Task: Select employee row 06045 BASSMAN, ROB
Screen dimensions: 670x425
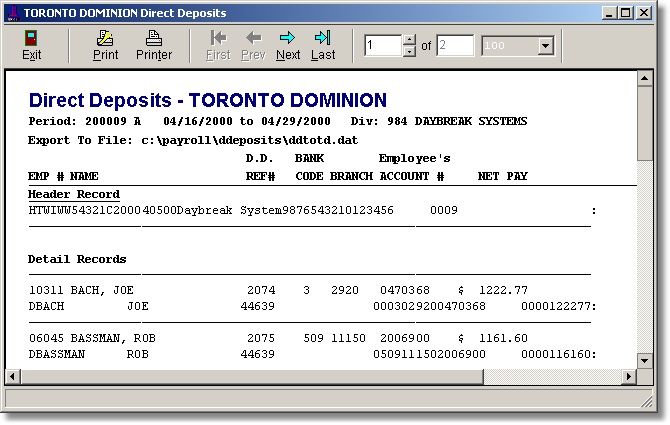Action: (278, 338)
